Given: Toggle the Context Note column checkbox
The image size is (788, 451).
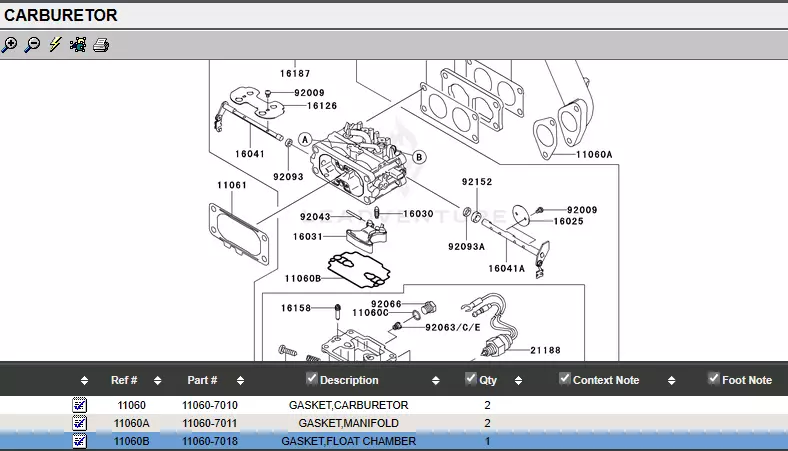Looking at the screenshot, I should pos(565,379).
